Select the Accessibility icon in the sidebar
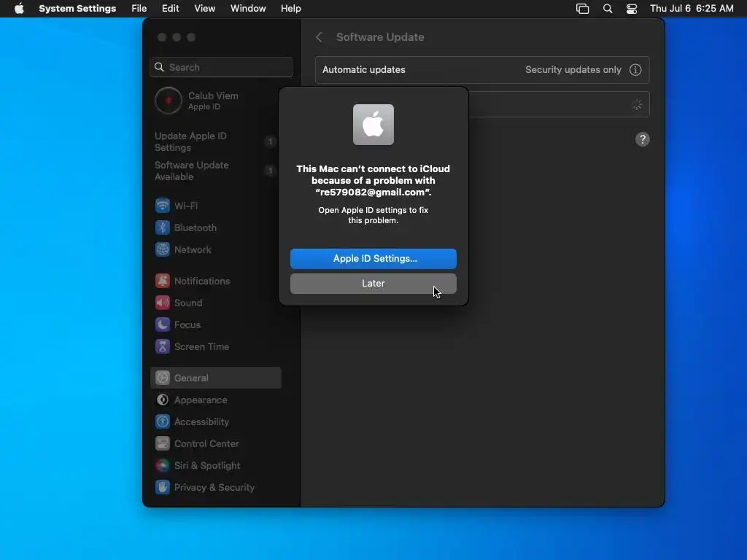This screenshot has height=560, width=747. [163, 422]
